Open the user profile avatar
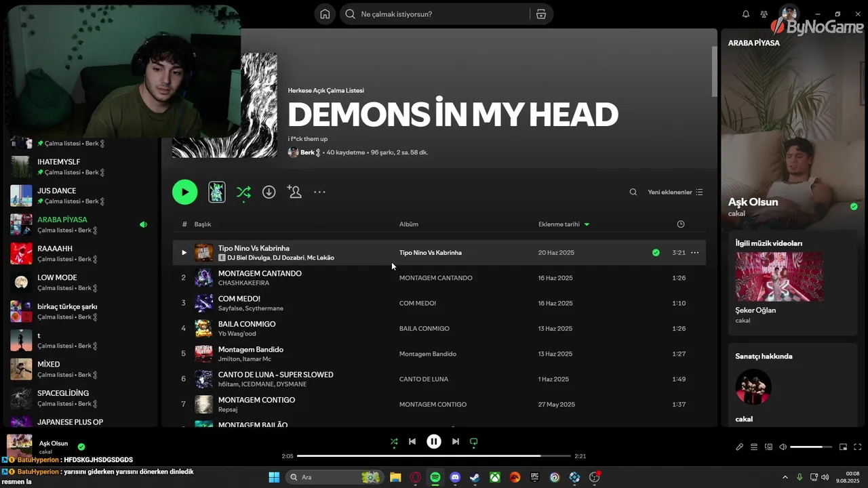 pyautogui.click(x=788, y=14)
